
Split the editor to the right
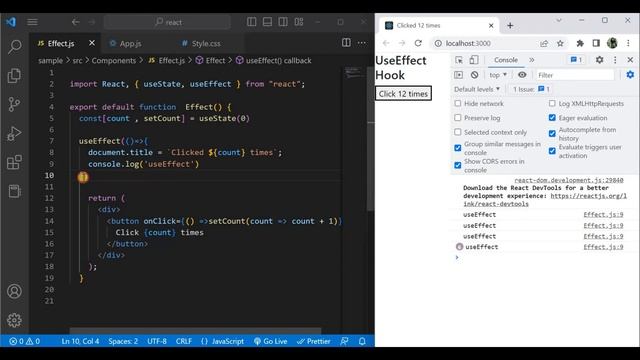pos(346,43)
